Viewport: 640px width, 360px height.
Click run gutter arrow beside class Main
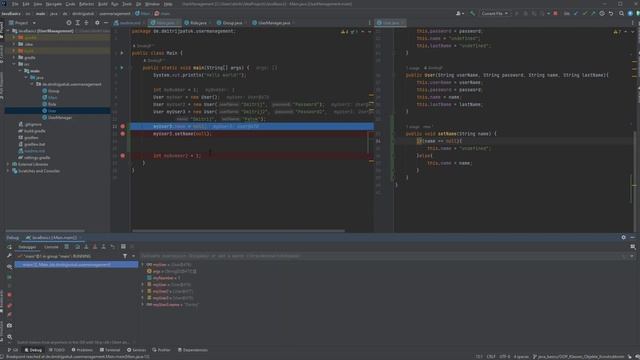(x=122, y=53)
